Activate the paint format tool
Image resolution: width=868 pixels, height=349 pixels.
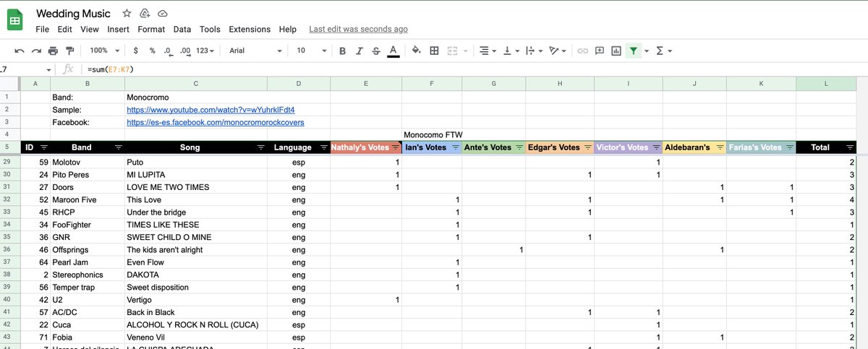(70, 51)
